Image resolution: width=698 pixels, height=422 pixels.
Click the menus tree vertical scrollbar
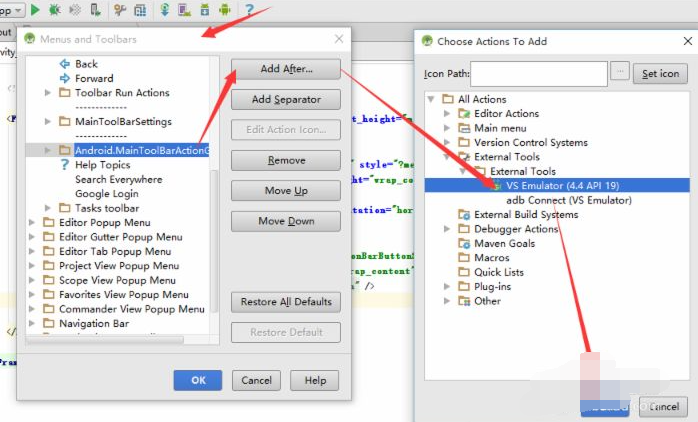[x=214, y=240]
